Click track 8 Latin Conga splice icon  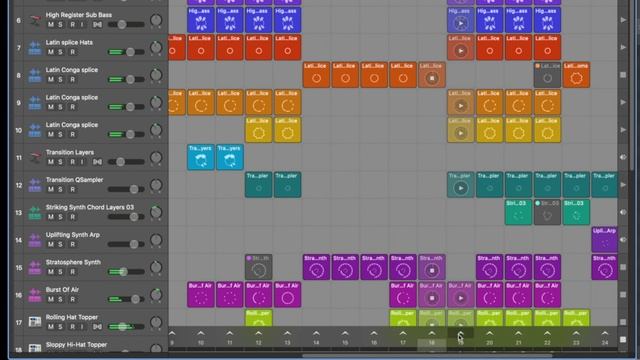click(35, 75)
